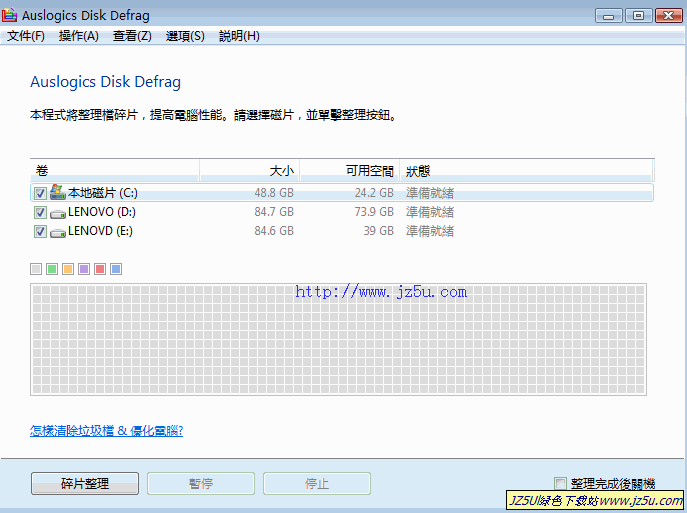Click the disk cluster map grid

(338, 340)
